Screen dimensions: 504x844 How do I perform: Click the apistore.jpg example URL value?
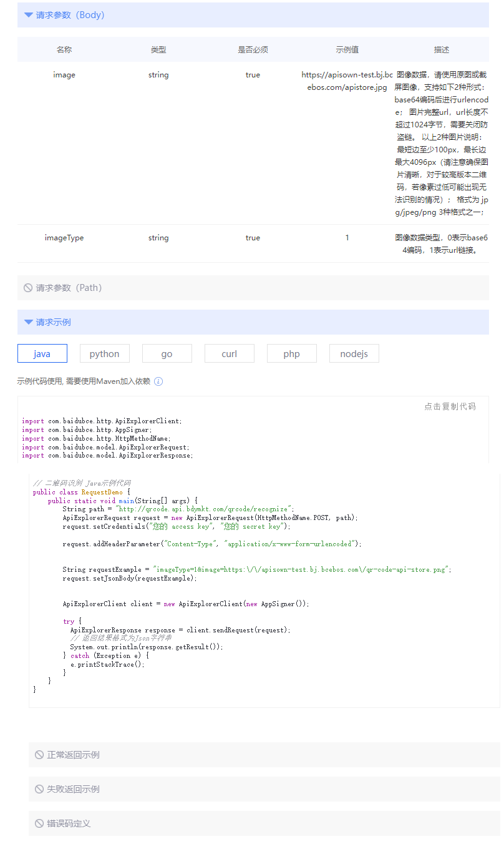347,81
